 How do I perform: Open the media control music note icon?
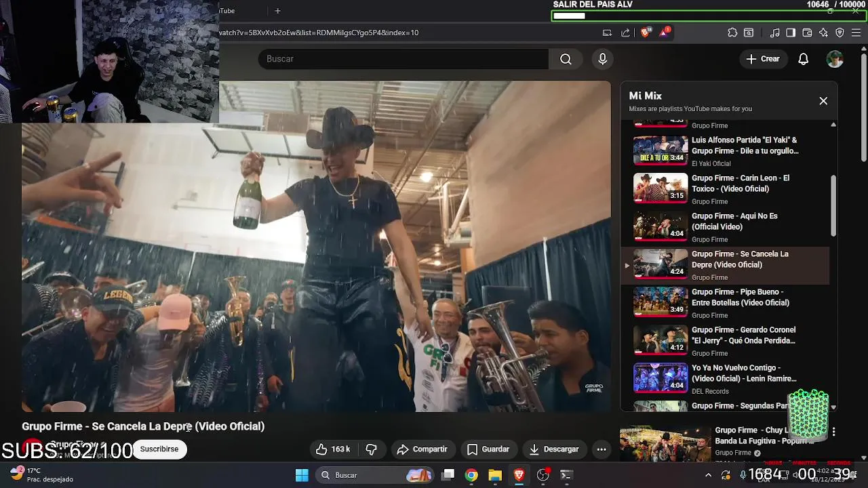click(x=775, y=33)
